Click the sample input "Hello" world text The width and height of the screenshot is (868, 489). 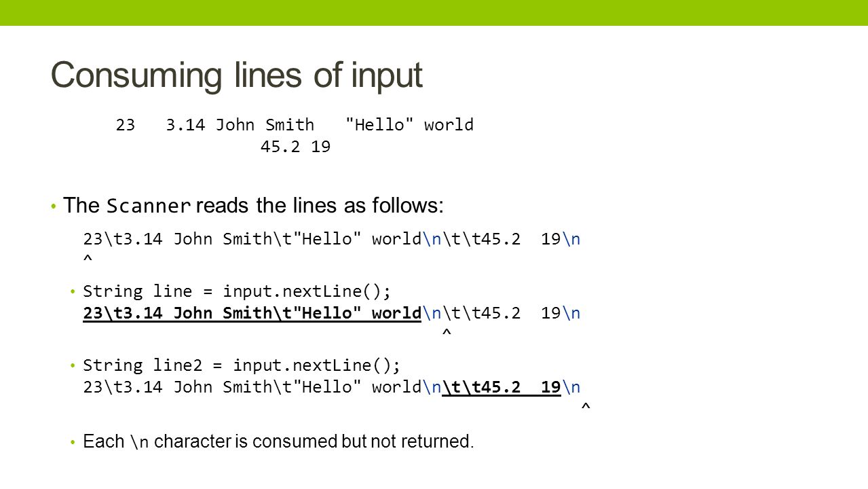pyautogui.click(x=410, y=125)
